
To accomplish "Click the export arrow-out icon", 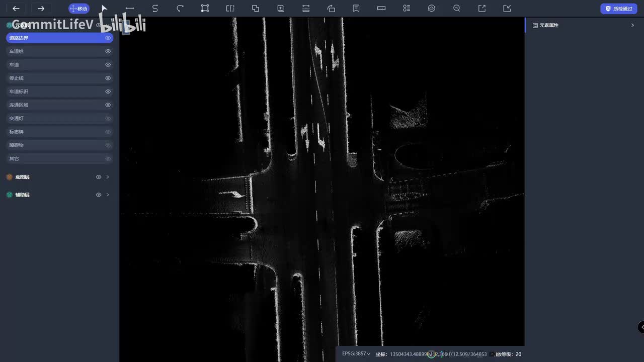I will coord(482,9).
